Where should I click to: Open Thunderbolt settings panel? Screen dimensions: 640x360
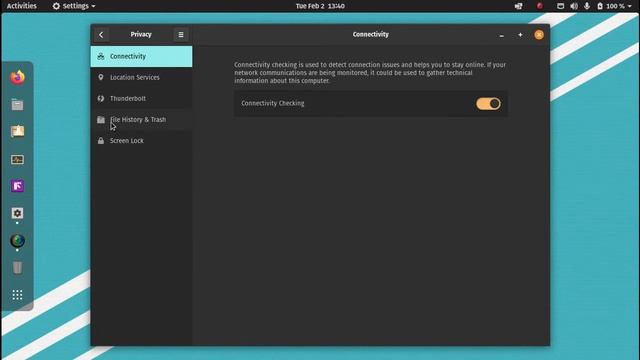141,98
